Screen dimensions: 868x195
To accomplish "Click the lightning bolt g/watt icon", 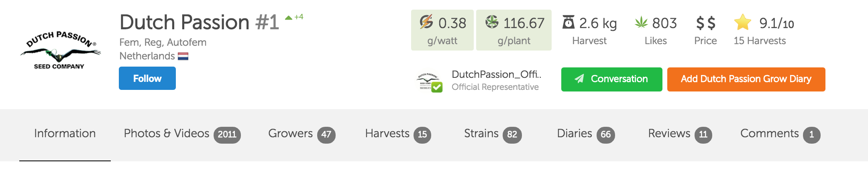I will pos(426,22).
